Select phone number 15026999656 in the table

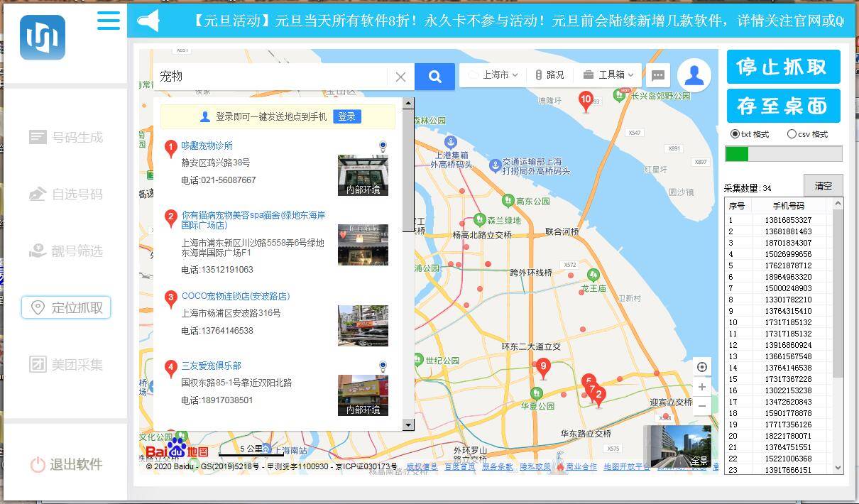pyautogui.click(x=788, y=254)
